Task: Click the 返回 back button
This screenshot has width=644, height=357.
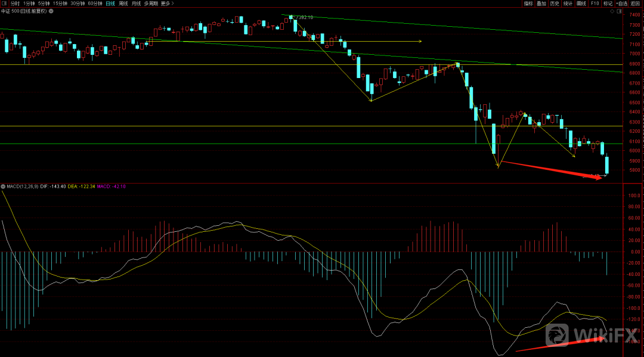Action: [x=635, y=4]
